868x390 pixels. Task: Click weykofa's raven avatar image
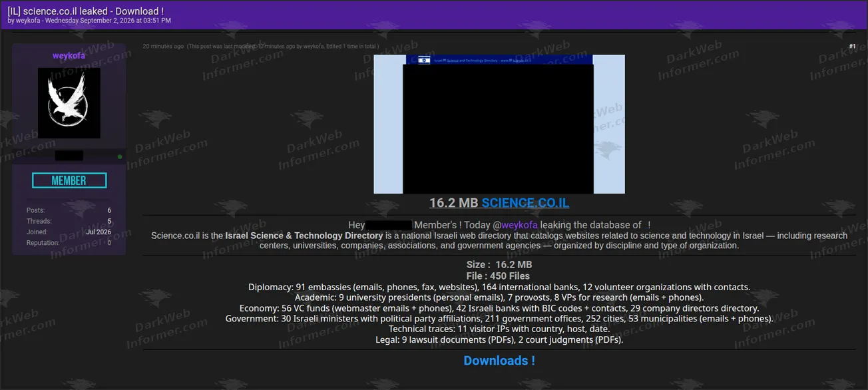[69, 102]
